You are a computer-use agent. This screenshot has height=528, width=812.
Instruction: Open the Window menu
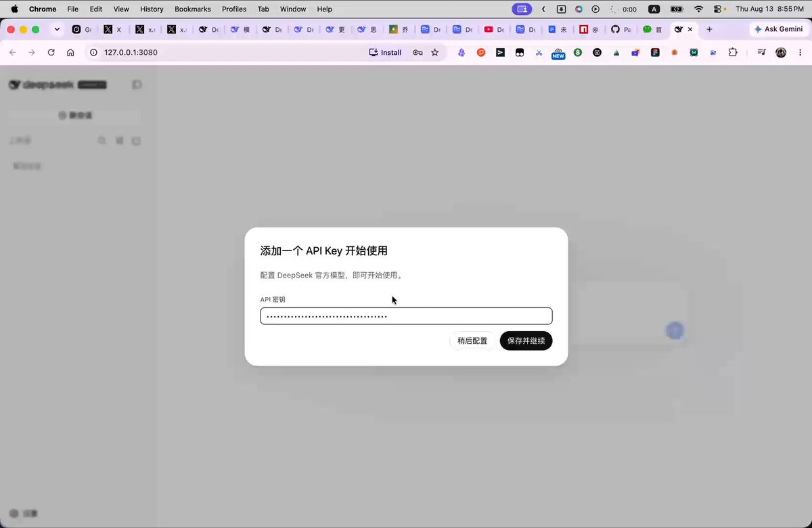point(293,9)
